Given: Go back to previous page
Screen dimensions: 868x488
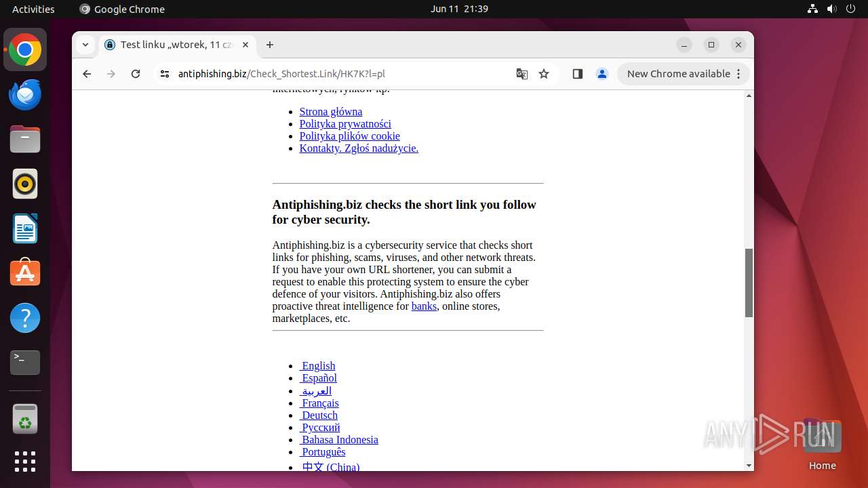Looking at the screenshot, I should tap(87, 74).
